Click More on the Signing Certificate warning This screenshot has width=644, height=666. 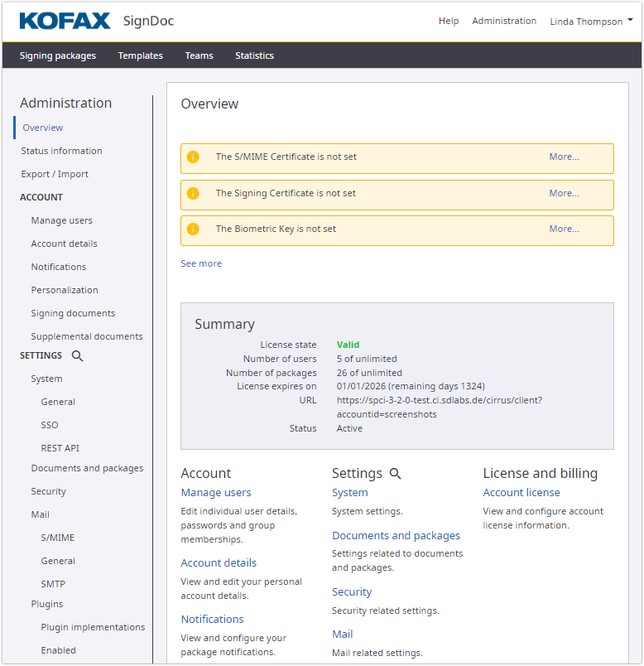point(564,194)
